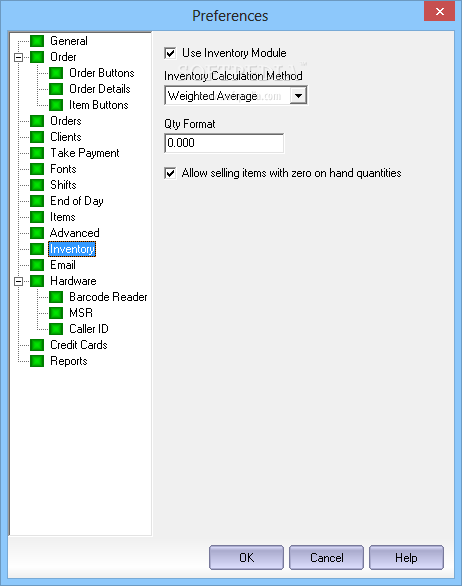Click the green icon beside Orders
This screenshot has height=586, width=462.
coord(37,121)
